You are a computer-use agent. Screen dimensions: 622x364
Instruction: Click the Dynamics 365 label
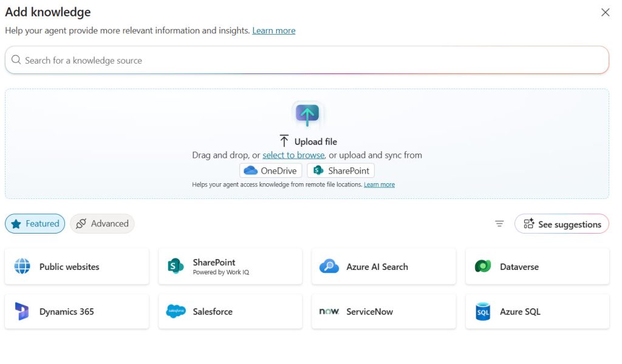[67, 312]
